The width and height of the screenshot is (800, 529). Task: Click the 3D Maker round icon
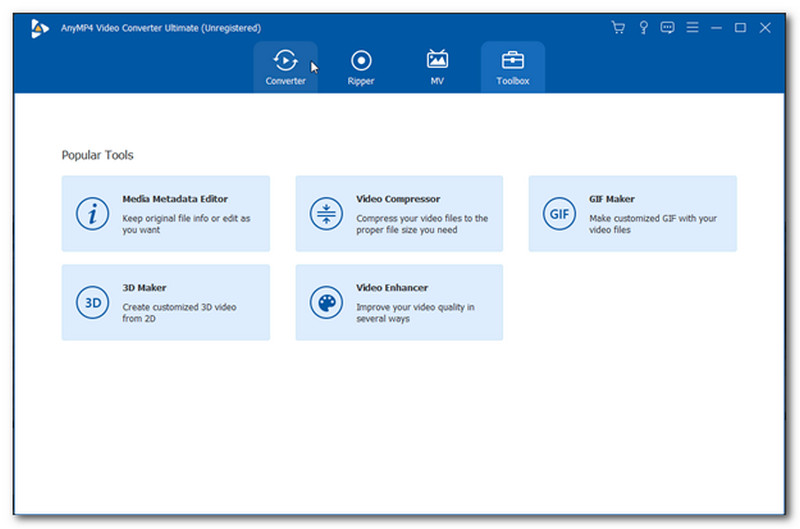tap(93, 302)
